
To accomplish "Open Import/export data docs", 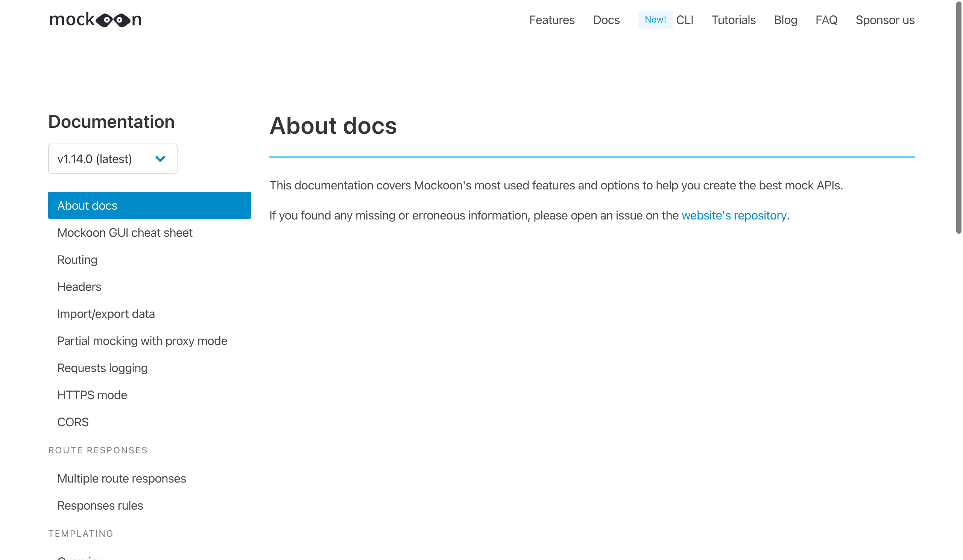I will [x=106, y=314].
